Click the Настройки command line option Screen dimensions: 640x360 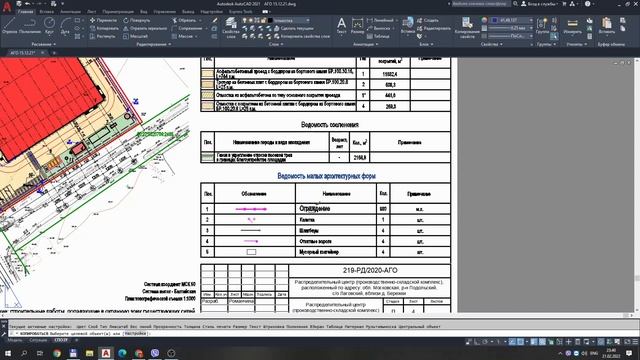(135, 333)
